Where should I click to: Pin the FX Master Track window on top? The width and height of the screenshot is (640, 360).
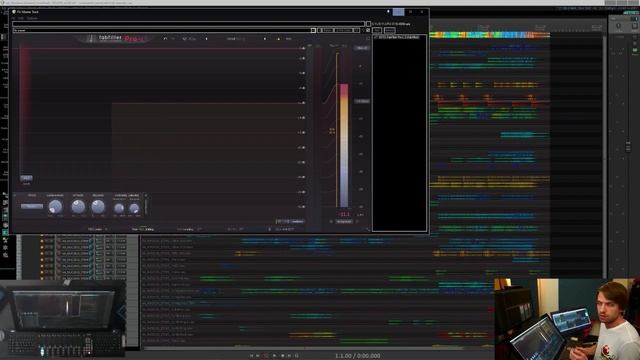pos(388,12)
